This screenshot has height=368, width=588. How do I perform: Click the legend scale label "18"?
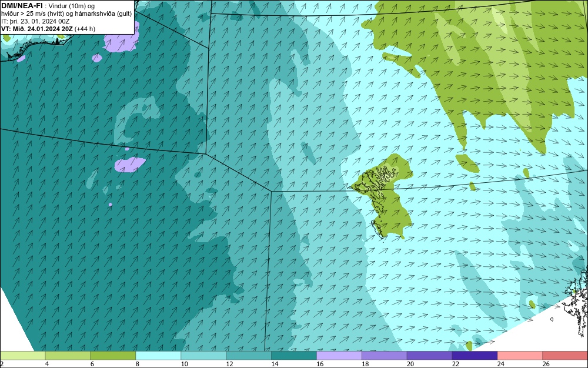pyautogui.click(x=365, y=364)
